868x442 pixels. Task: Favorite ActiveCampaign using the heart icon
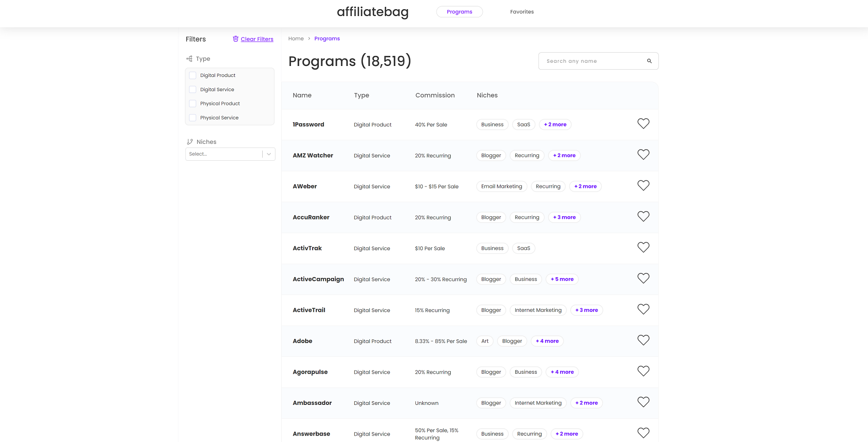643,278
